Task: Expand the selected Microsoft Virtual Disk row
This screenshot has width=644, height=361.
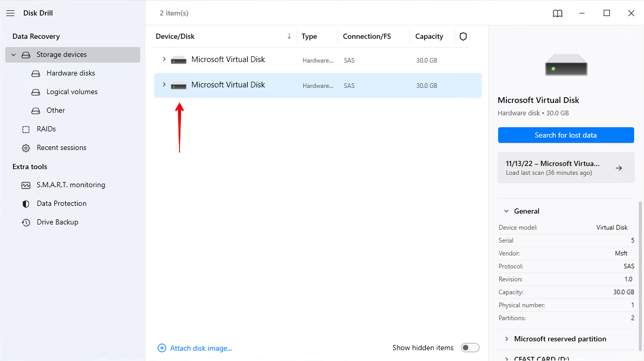Action: click(x=164, y=85)
